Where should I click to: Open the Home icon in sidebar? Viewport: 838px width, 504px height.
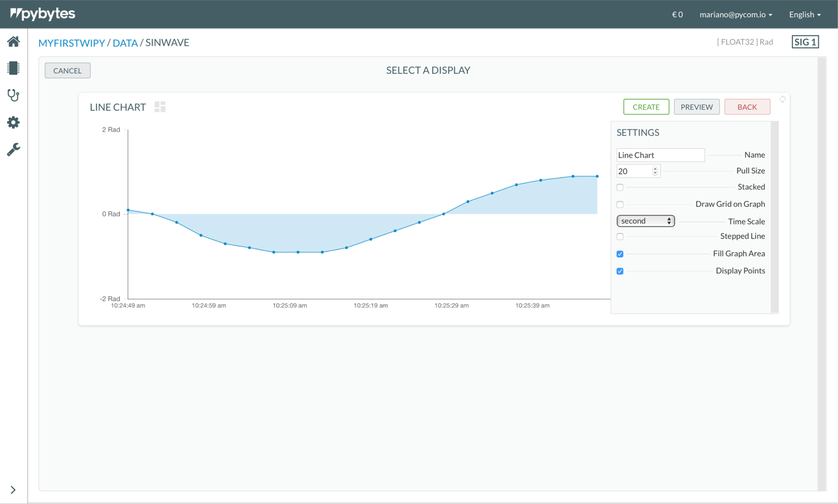13,42
